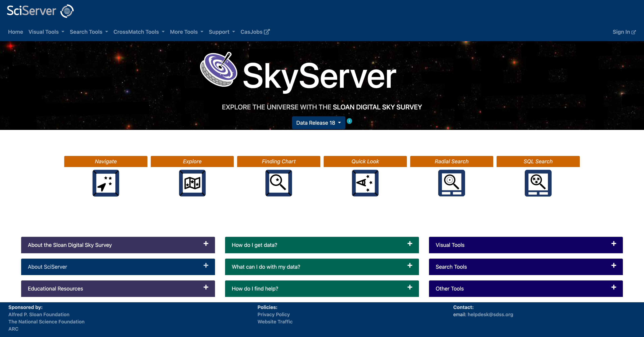The width and height of the screenshot is (644, 337).
Task: Expand About the Sloan Digital Sky Survey
Action: coord(118,245)
